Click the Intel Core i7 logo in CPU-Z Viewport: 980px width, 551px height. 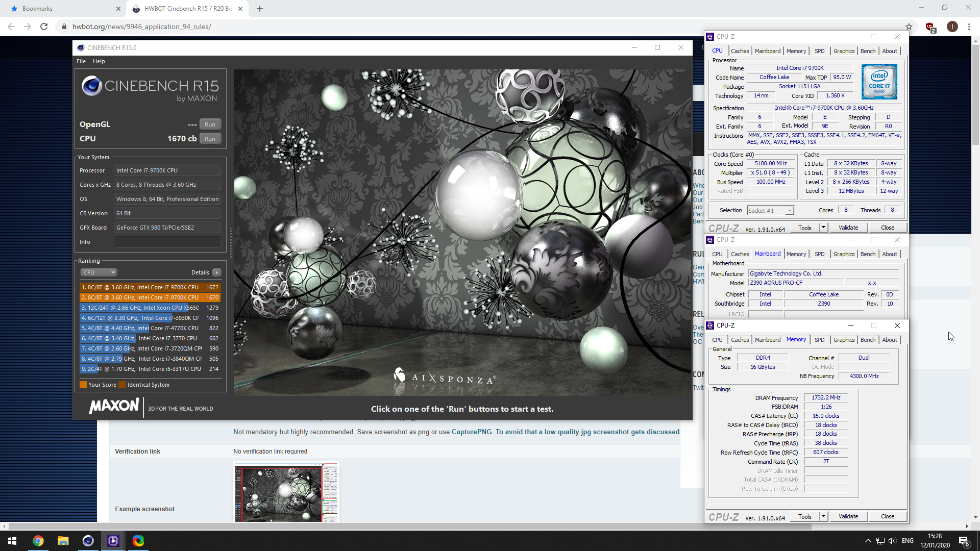[879, 82]
